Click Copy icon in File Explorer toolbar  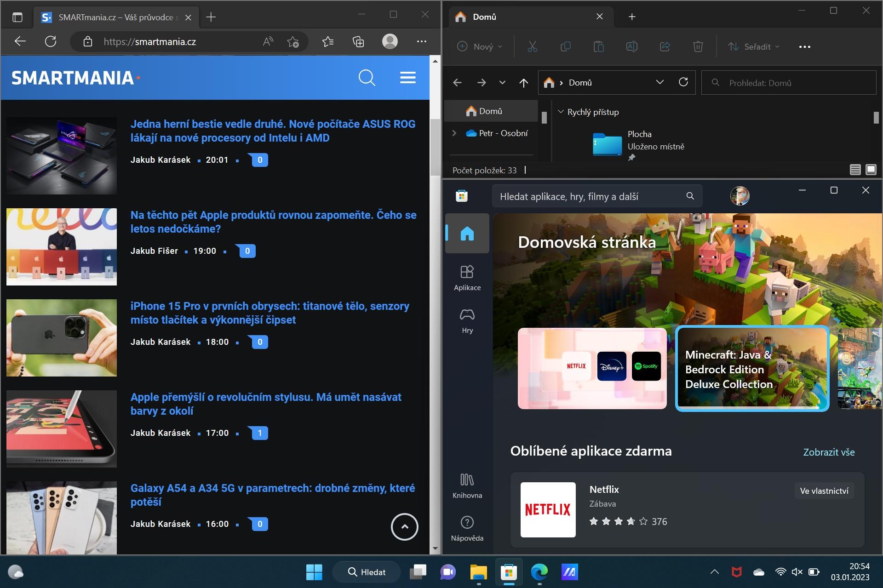point(565,46)
